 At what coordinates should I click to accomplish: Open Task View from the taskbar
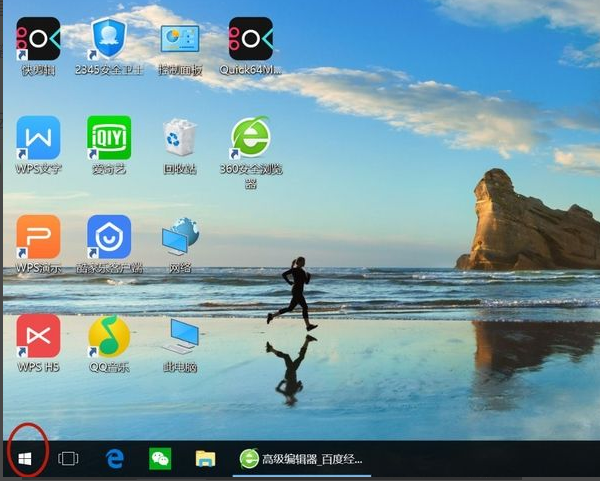click(x=68, y=459)
